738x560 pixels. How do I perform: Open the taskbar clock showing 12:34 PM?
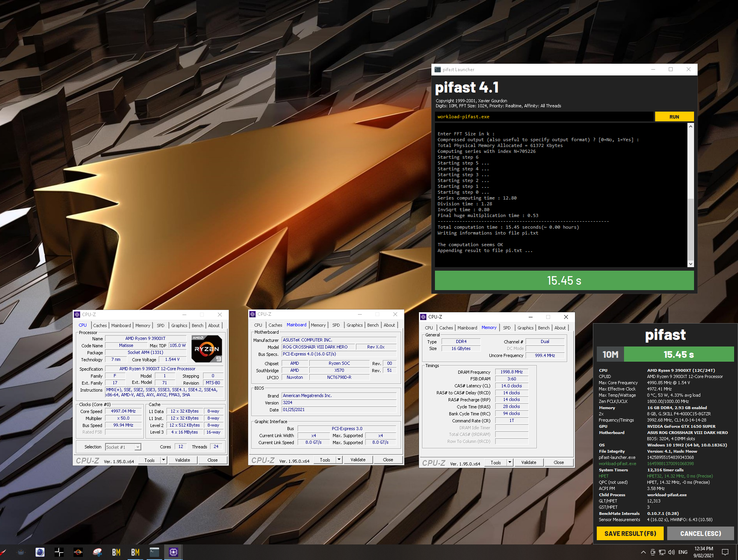[704, 552]
